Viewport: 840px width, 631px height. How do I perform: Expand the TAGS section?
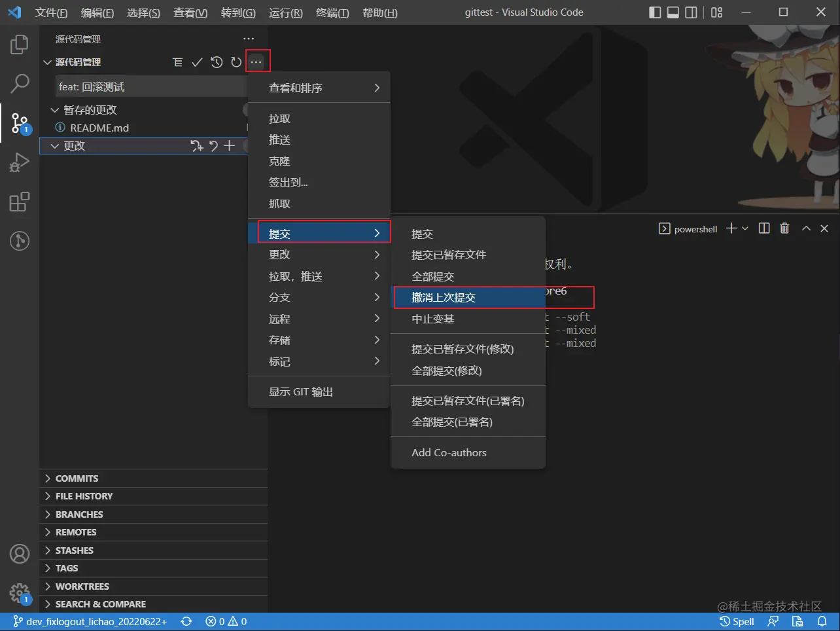tap(153, 568)
